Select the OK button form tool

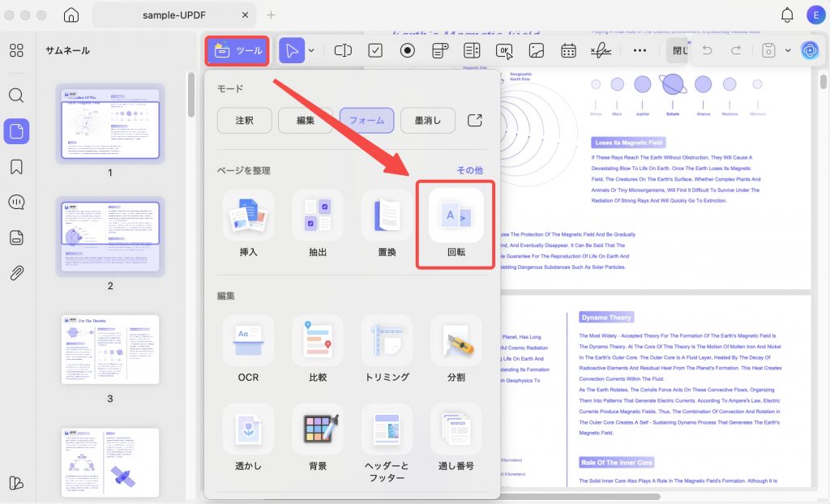click(x=504, y=51)
